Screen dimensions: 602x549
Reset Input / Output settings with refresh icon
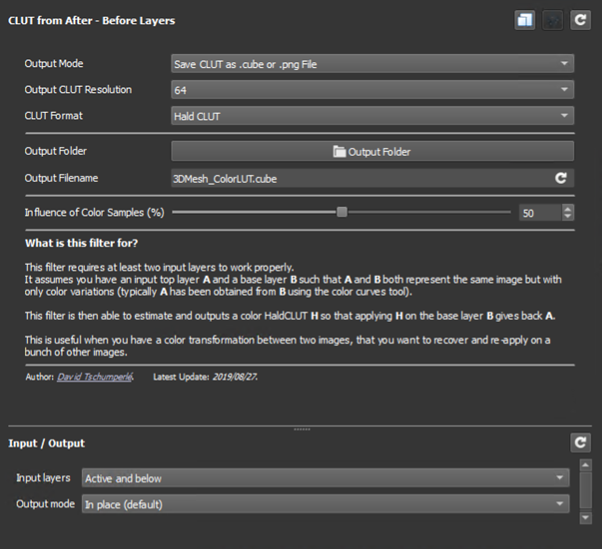[580, 443]
